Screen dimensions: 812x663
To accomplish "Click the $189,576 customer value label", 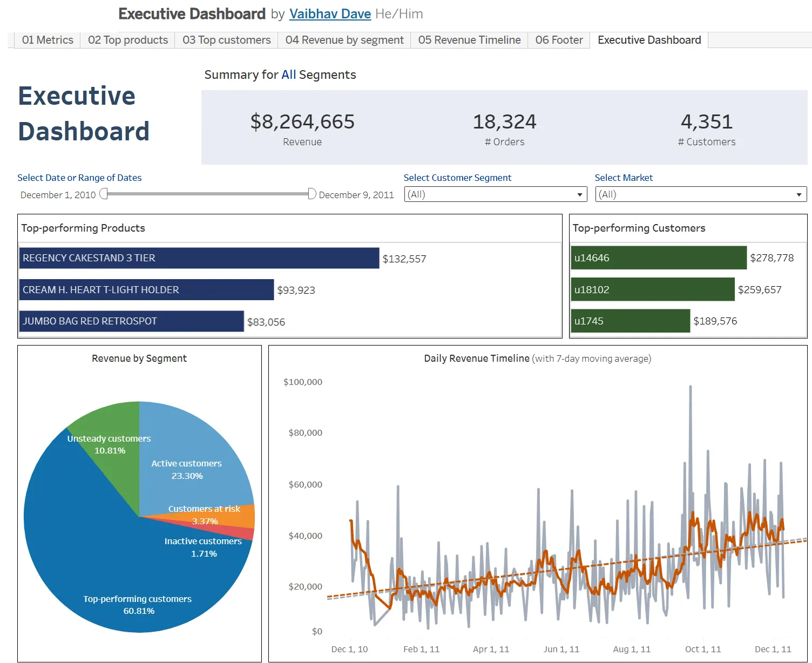I will click(x=715, y=321).
